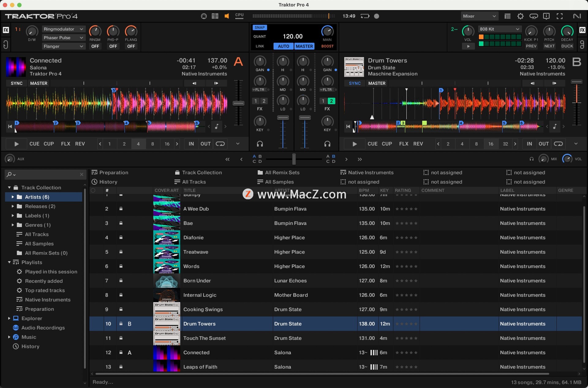
Task: Click the audio recorder record icon
Action: (x=377, y=16)
